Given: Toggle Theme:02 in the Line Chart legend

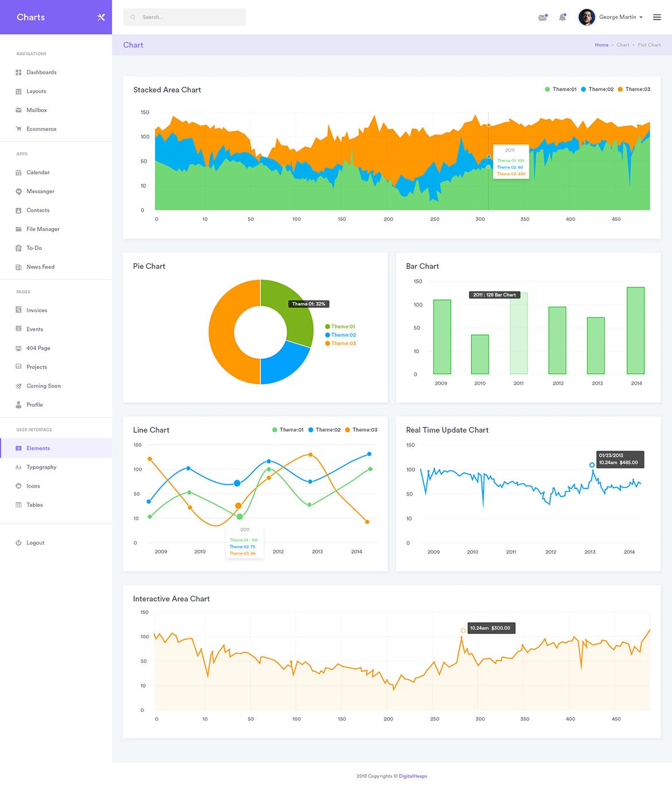Looking at the screenshot, I should point(325,429).
